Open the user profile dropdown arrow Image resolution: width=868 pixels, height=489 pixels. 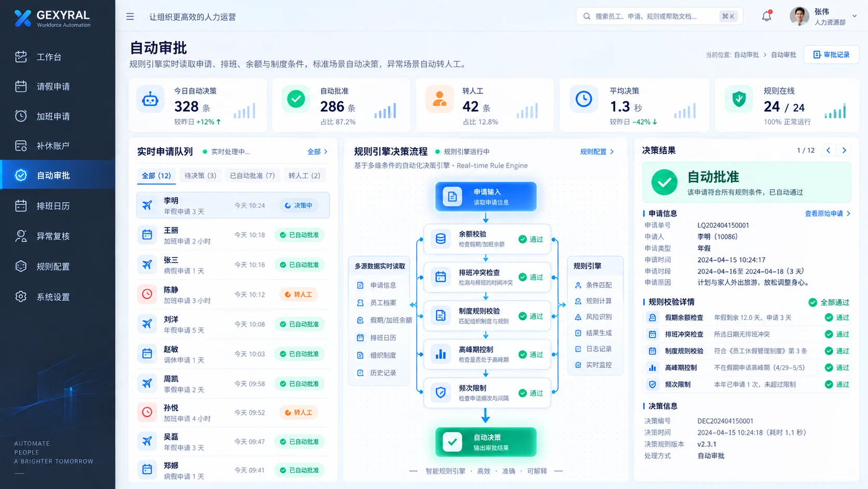(855, 16)
